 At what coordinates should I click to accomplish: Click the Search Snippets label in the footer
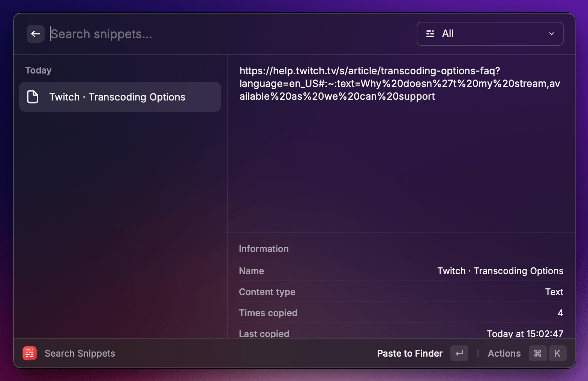tap(79, 353)
